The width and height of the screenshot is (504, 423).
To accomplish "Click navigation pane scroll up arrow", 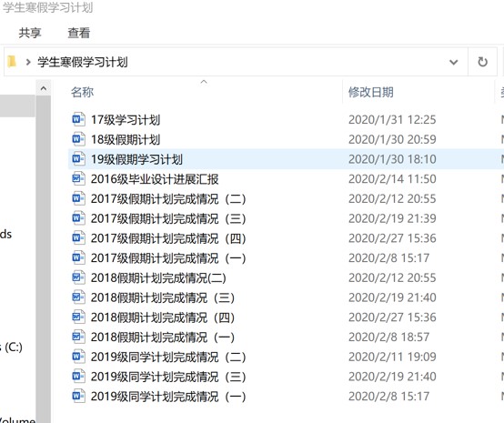I will 44,87.
